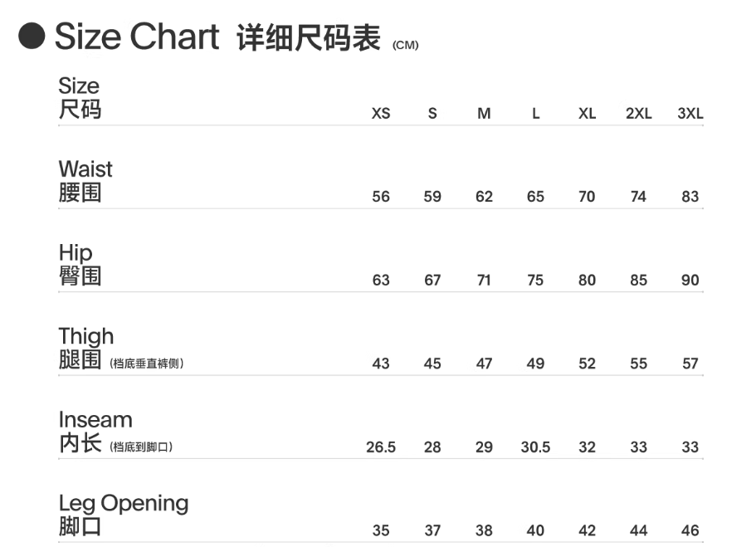Click Waist value 83 for 3XL
The height and width of the screenshot is (547, 756).
(690, 197)
